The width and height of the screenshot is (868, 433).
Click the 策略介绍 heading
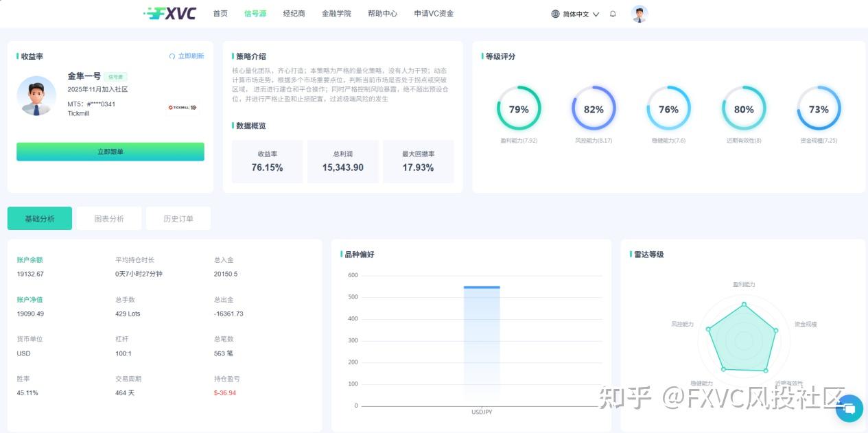pyautogui.click(x=251, y=56)
